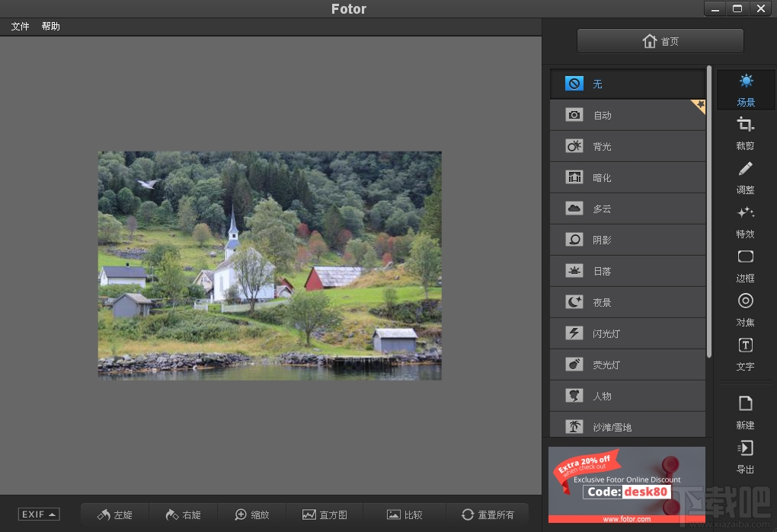Toggle before/after view with 比较

point(406,514)
